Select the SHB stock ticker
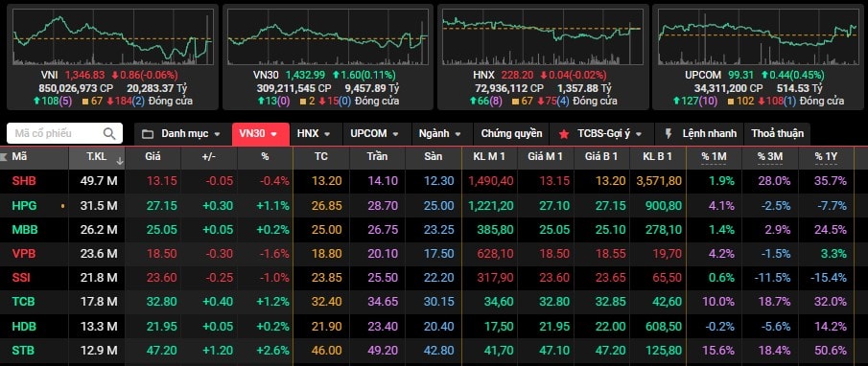 tap(24, 181)
